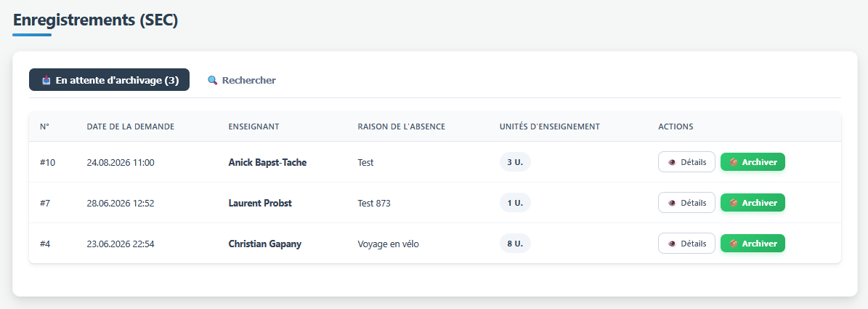The width and height of the screenshot is (868, 309).
Task: Click the box icon on row #4 Archiver button
Action: pyautogui.click(x=734, y=244)
